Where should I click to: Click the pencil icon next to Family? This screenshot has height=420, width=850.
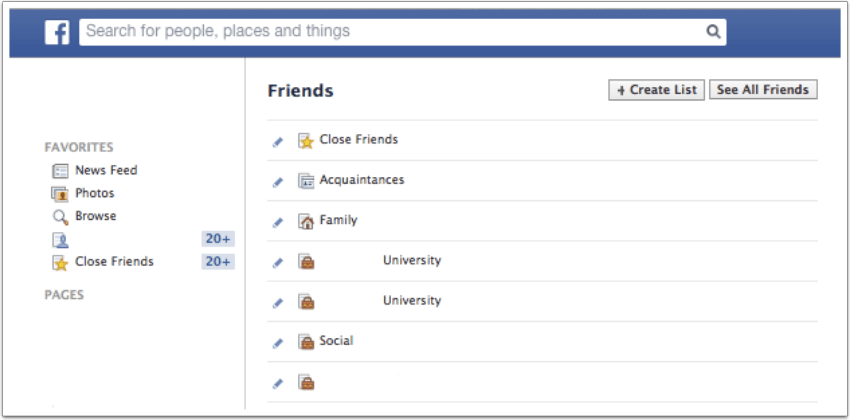tap(278, 222)
